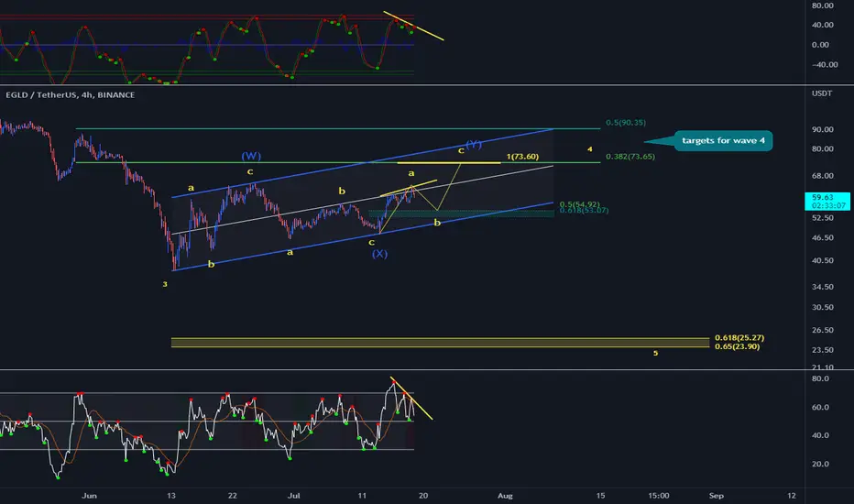Image resolution: width=854 pixels, height=504 pixels.
Task: Click 26.50 on the main price scale
Action: pos(823,330)
